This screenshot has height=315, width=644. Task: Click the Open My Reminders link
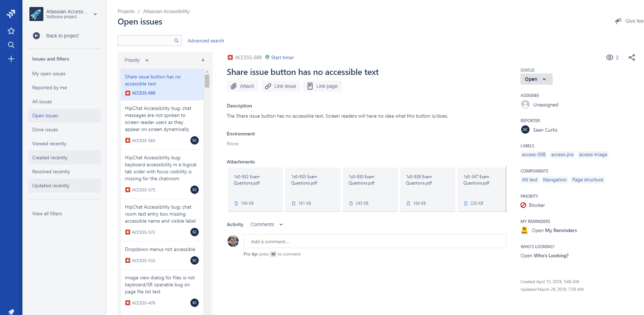(554, 230)
